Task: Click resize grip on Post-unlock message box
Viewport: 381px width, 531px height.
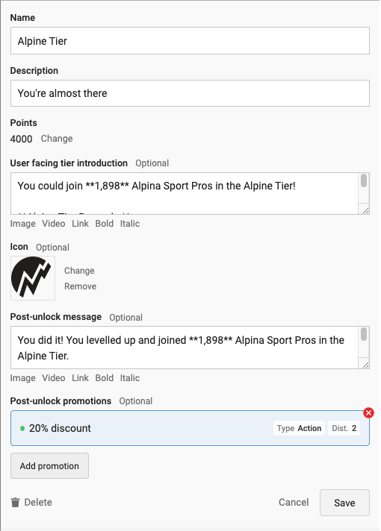Action: (x=365, y=364)
